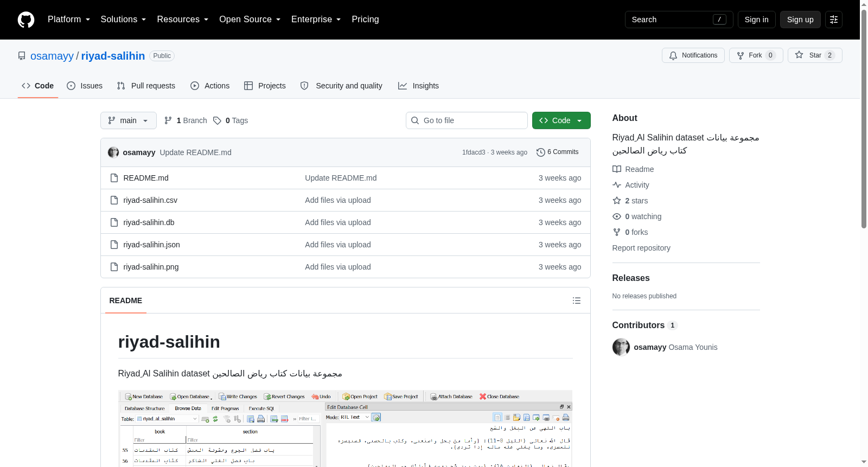The height and width of the screenshot is (467, 868).
Task: Click the Activity pulse icon in About
Action: [617, 185]
